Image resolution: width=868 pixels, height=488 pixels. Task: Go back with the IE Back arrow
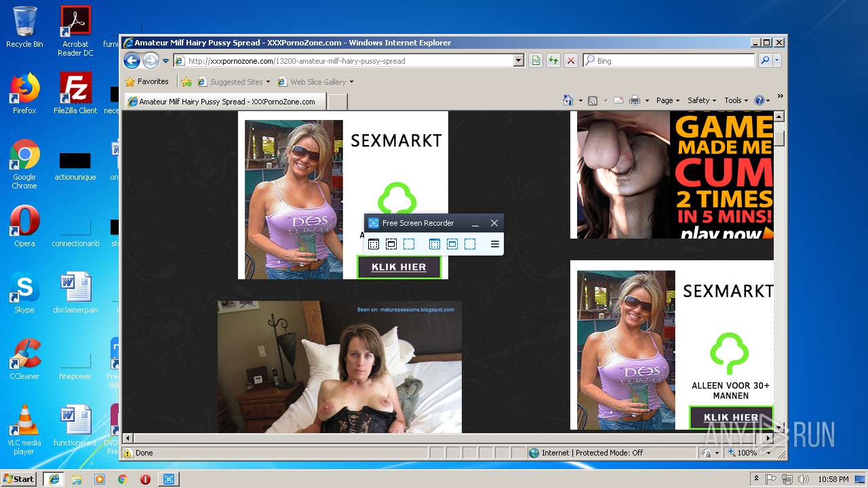[132, 60]
